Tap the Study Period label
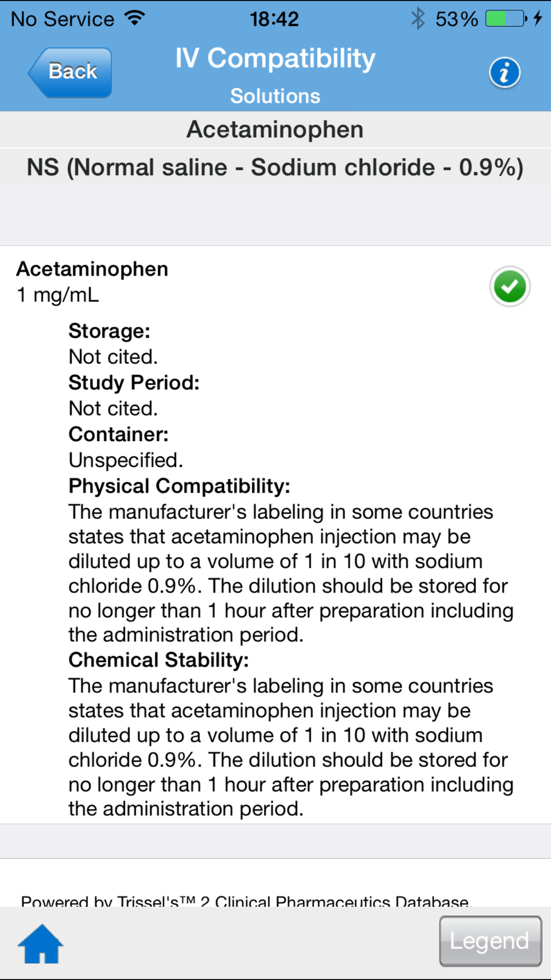Image resolution: width=551 pixels, height=980 pixels. (x=134, y=383)
